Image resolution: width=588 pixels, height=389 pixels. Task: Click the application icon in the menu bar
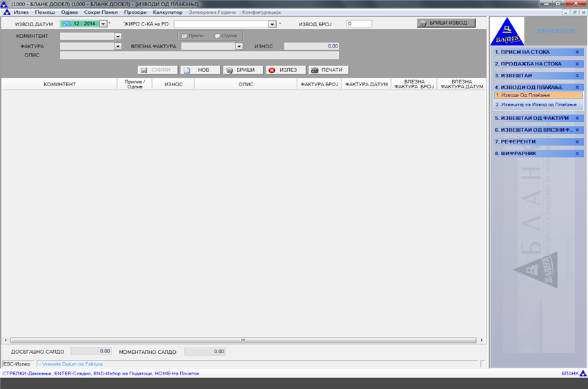pyautogui.click(x=6, y=12)
